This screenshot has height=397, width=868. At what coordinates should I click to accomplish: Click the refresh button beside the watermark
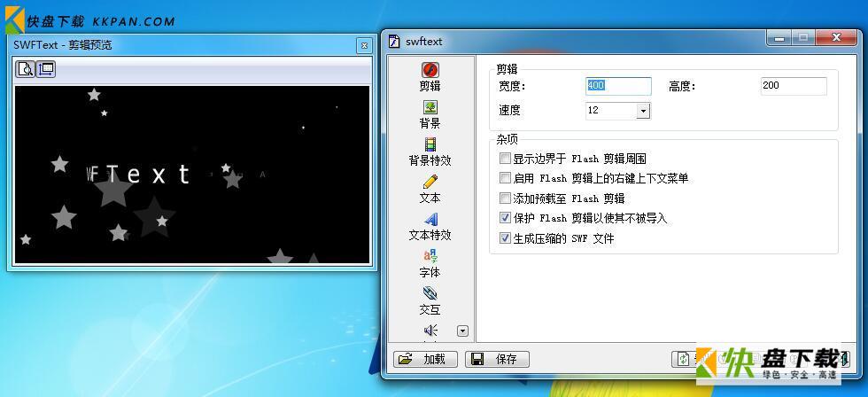684,360
